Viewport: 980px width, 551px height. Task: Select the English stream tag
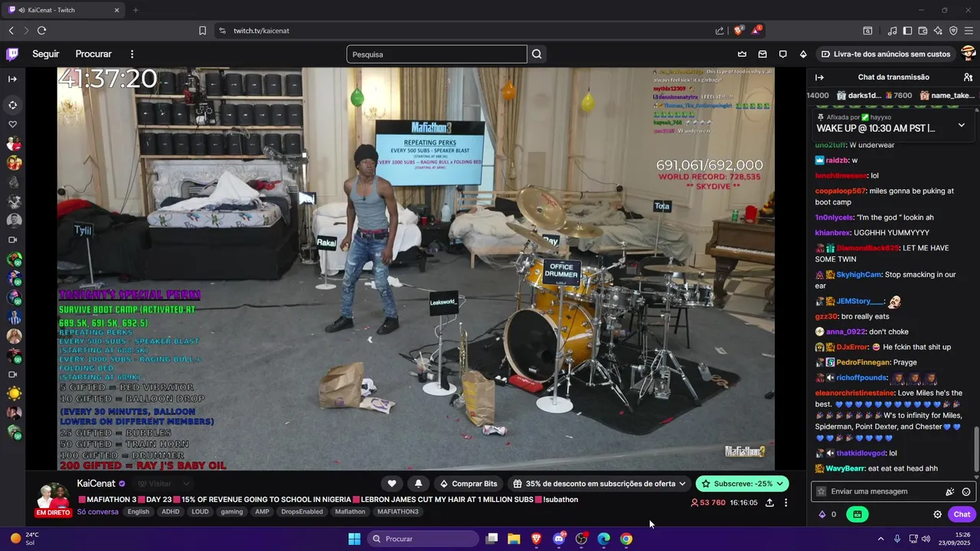pos(139,512)
